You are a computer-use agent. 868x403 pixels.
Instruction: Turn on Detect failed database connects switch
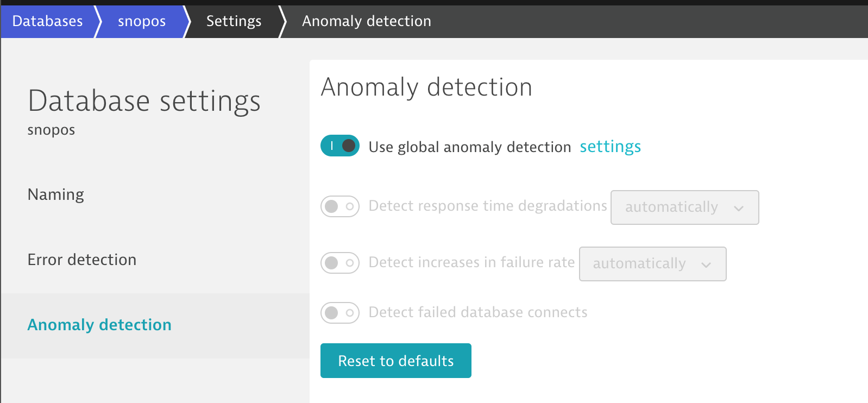340,313
